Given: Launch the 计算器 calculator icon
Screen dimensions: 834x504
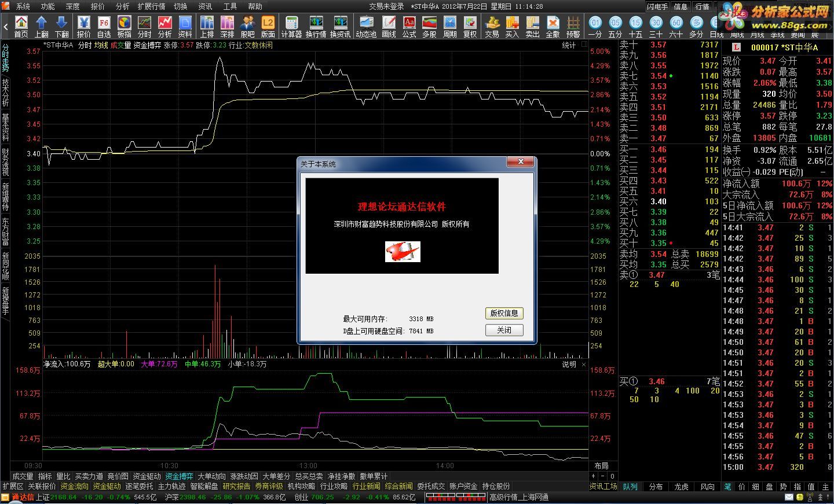Looking at the screenshot, I should (292, 27).
